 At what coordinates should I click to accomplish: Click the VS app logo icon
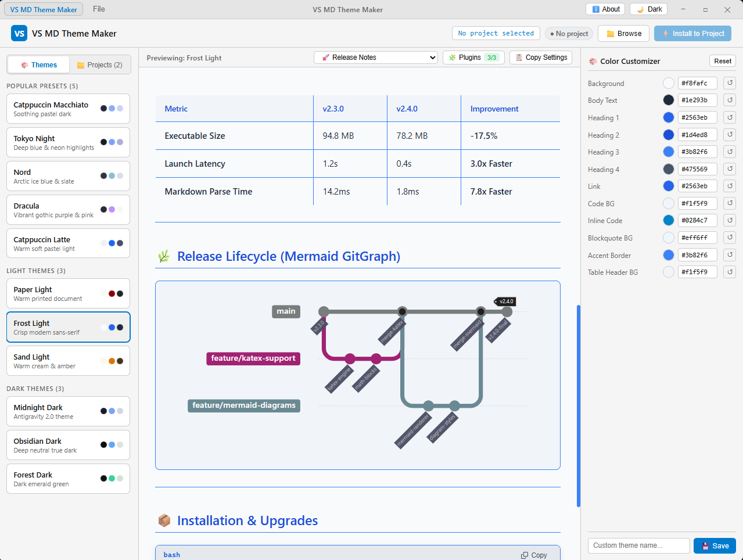(x=19, y=33)
